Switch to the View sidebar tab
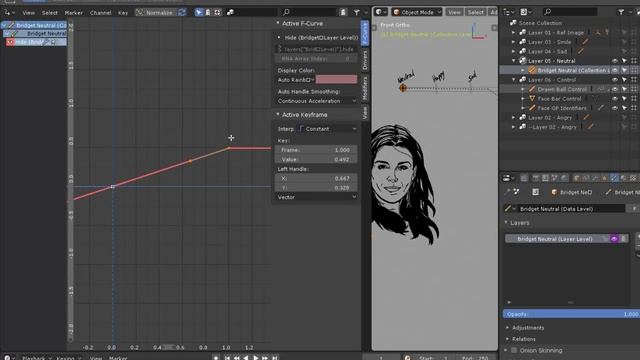The height and width of the screenshot is (360, 640). [x=365, y=113]
